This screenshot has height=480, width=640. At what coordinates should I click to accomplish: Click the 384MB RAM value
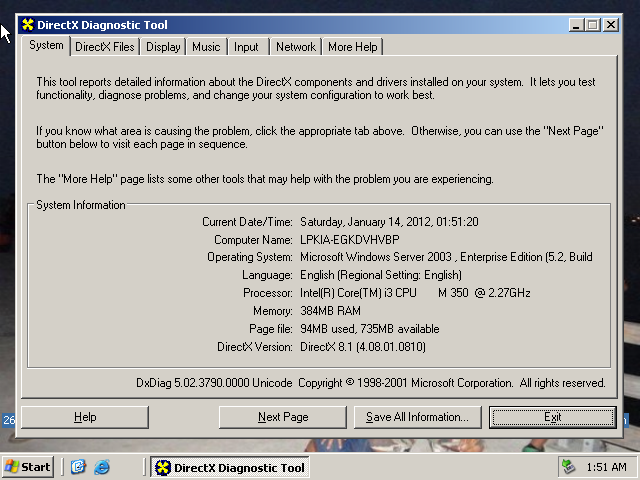click(x=331, y=311)
